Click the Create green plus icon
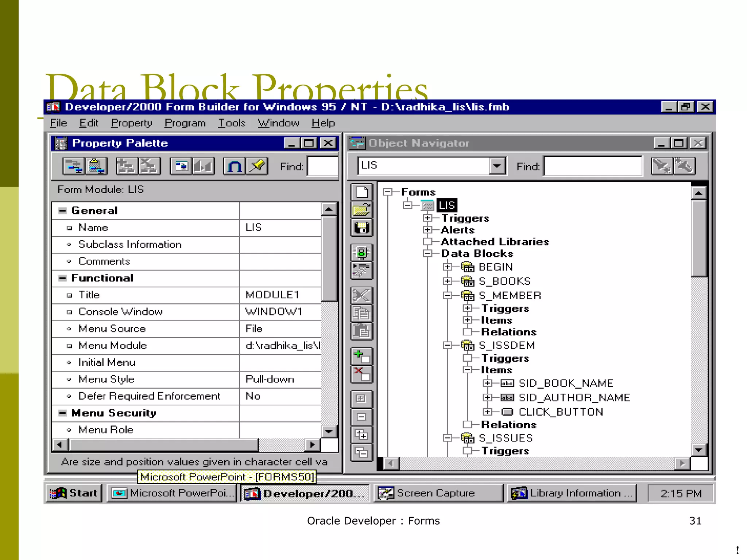 361,356
